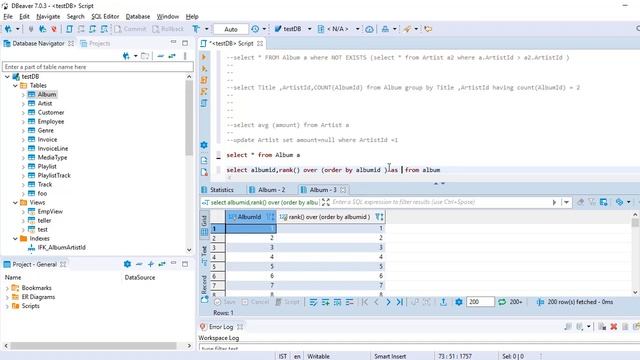Open the SQL Editor menu
640x360 pixels.
pyautogui.click(x=105, y=16)
